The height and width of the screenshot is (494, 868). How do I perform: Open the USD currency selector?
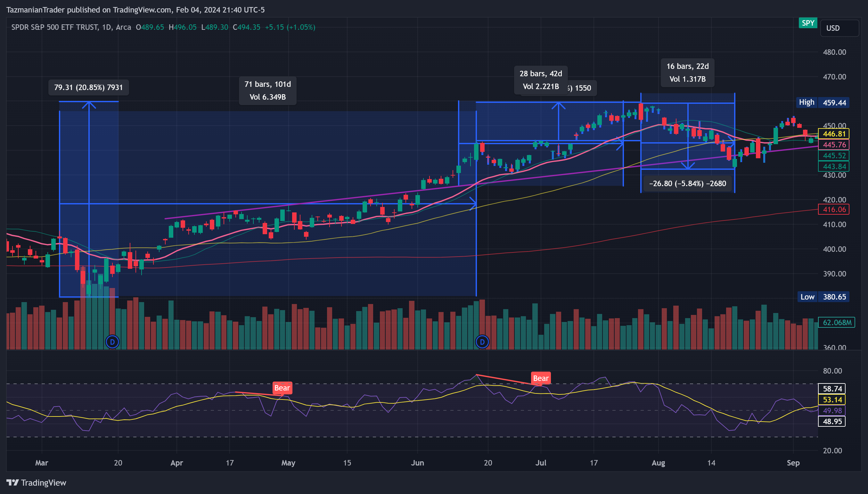click(x=839, y=28)
